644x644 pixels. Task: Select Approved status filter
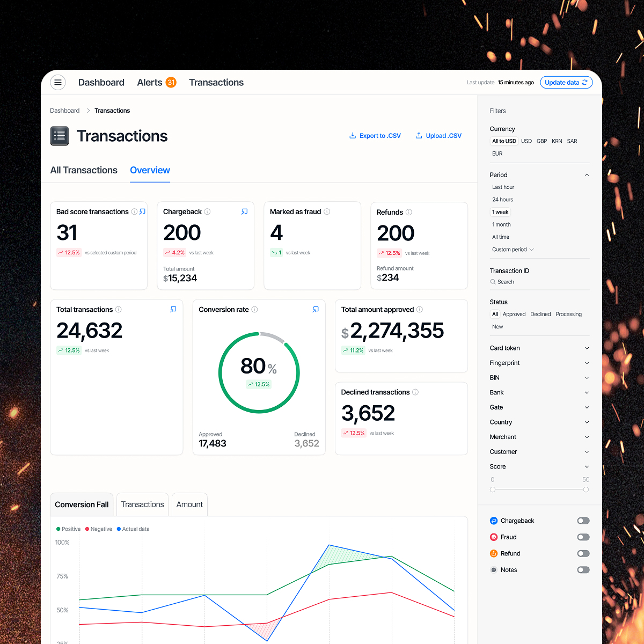514,314
